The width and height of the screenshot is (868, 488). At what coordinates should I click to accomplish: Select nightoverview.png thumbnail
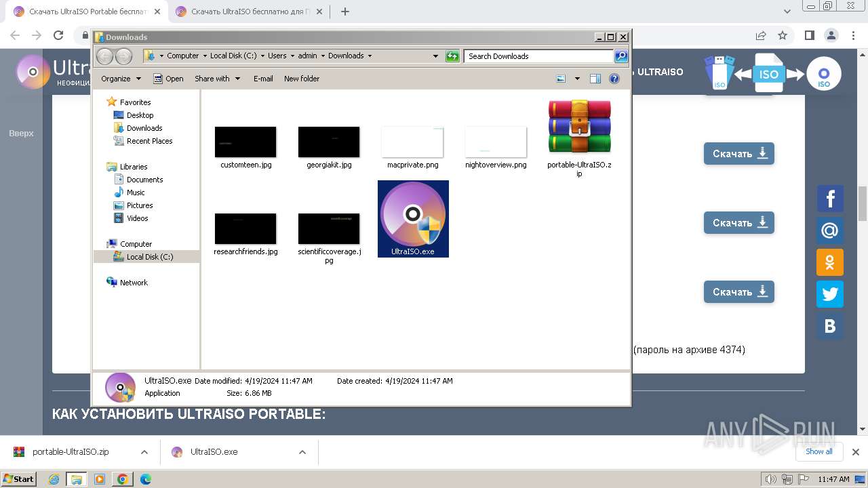click(496, 142)
